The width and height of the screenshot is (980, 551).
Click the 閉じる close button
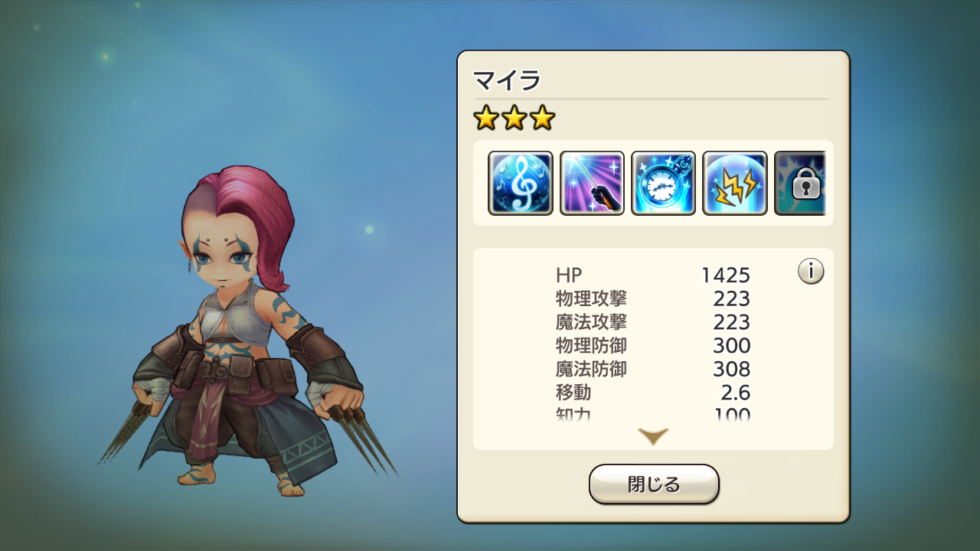tap(654, 484)
